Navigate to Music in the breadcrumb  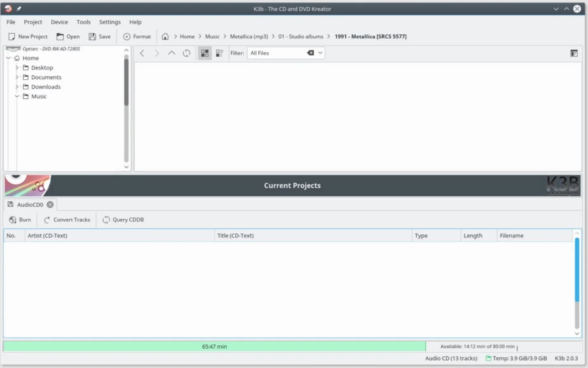(x=212, y=37)
